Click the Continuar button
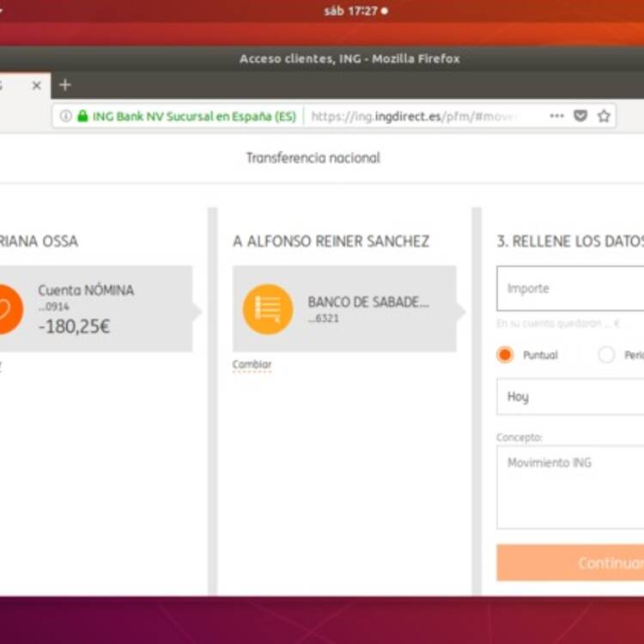This screenshot has height=644, width=644. click(570, 562)
